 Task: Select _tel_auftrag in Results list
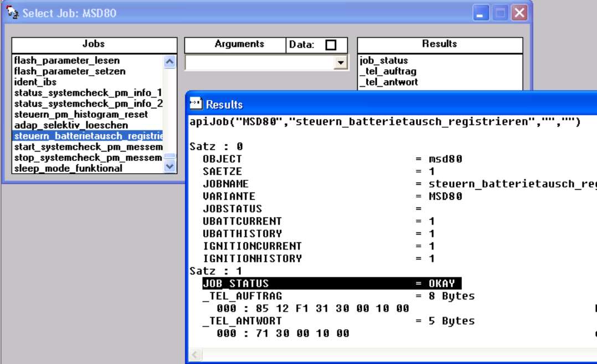[388, 71]
